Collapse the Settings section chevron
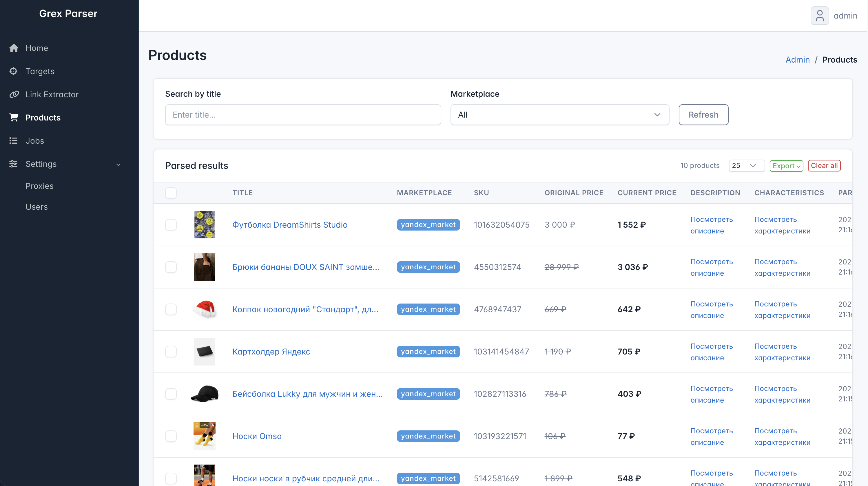 (x=118, y=165)
